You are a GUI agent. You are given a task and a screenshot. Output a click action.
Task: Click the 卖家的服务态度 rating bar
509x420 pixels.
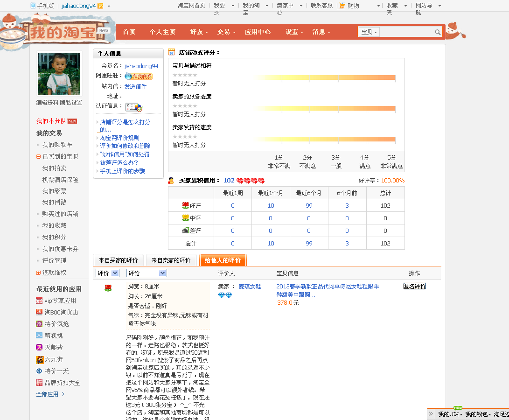click(325, 108)
